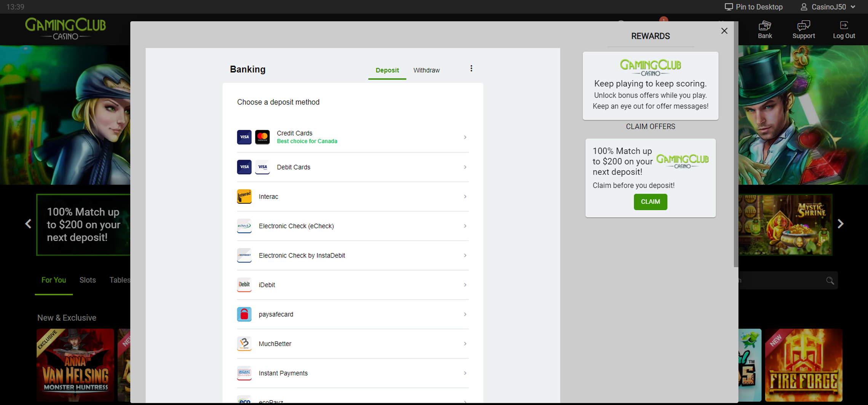
Task: Expand iDebit row chevron
Action: pyautogui.click(x=465, y=285)
